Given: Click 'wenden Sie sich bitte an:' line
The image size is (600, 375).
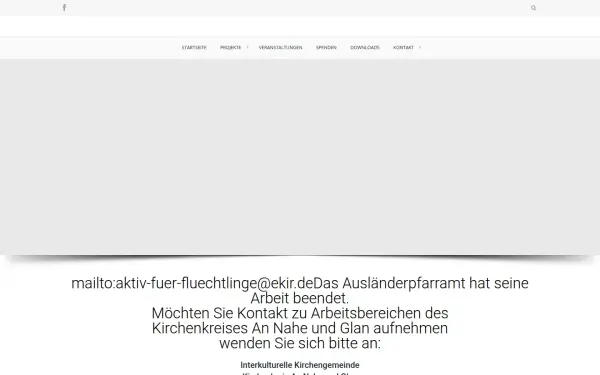Looking at the screenshot, I should coord(300,343).
